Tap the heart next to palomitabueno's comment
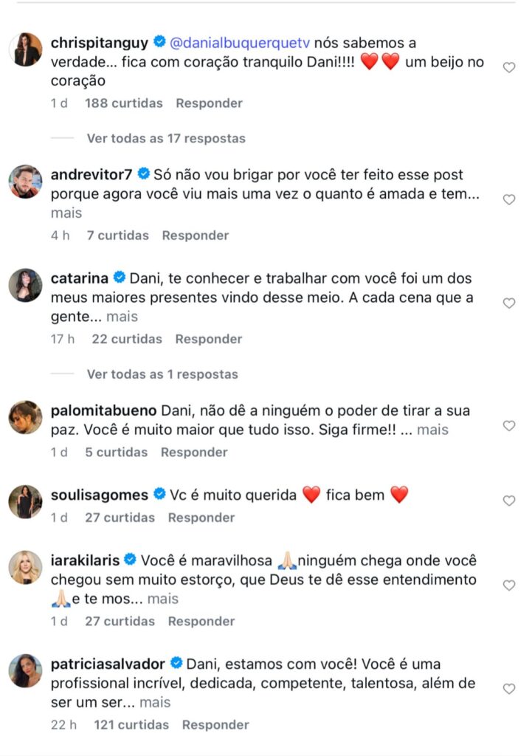Screen dimensions: 532x756 click(508, 426)
